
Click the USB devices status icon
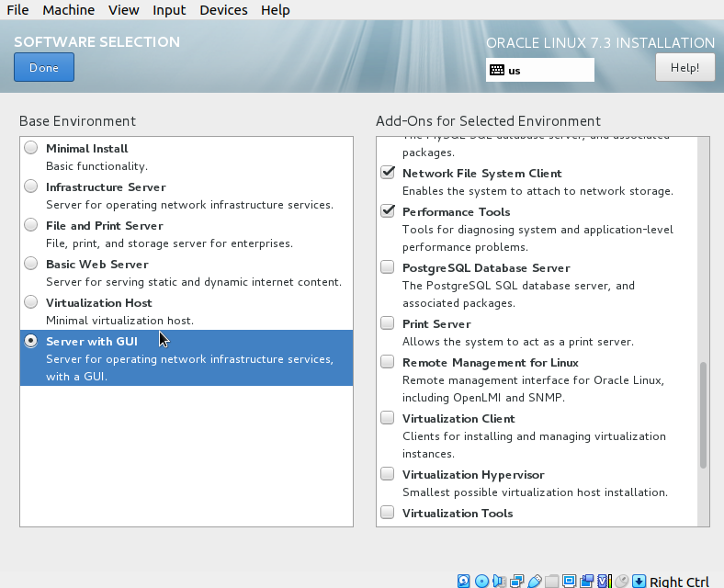[534, 581]
